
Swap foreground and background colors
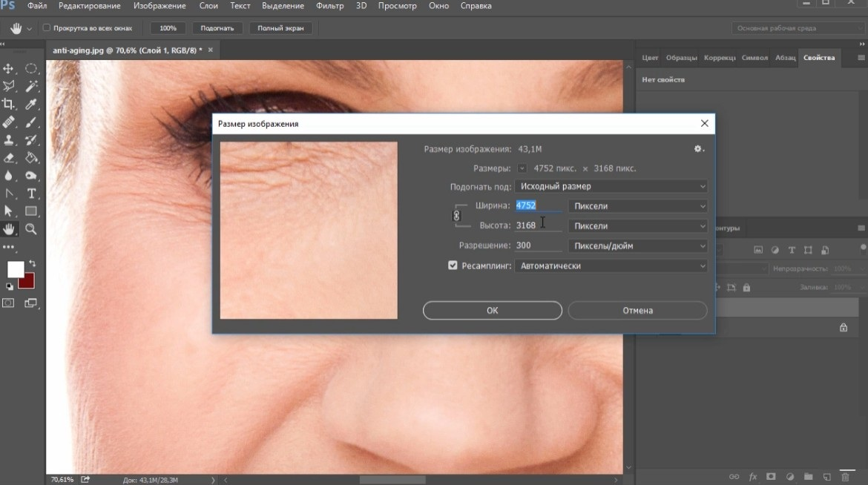pos(32,263)
